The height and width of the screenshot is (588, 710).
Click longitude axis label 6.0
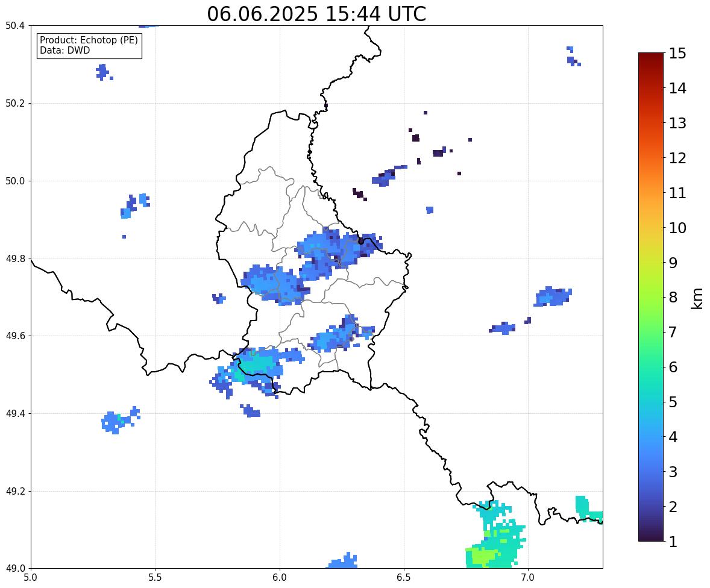[x=280, y=578]
